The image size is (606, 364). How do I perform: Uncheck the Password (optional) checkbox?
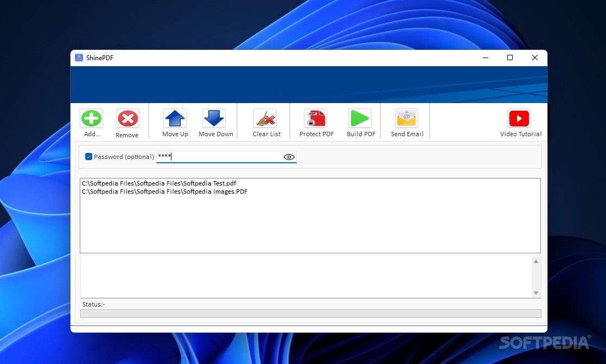pyautogui.click(x=88, y=156)
